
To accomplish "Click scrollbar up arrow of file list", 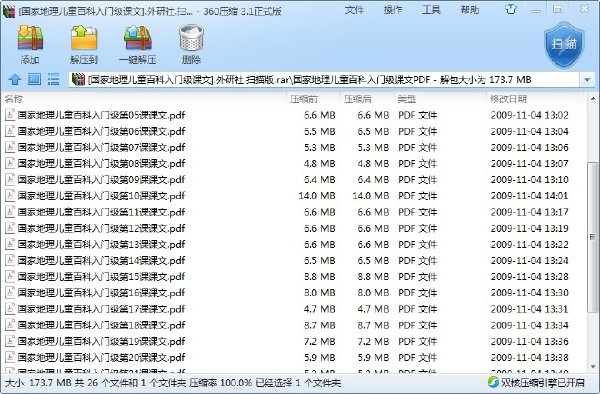I will 593,99.
